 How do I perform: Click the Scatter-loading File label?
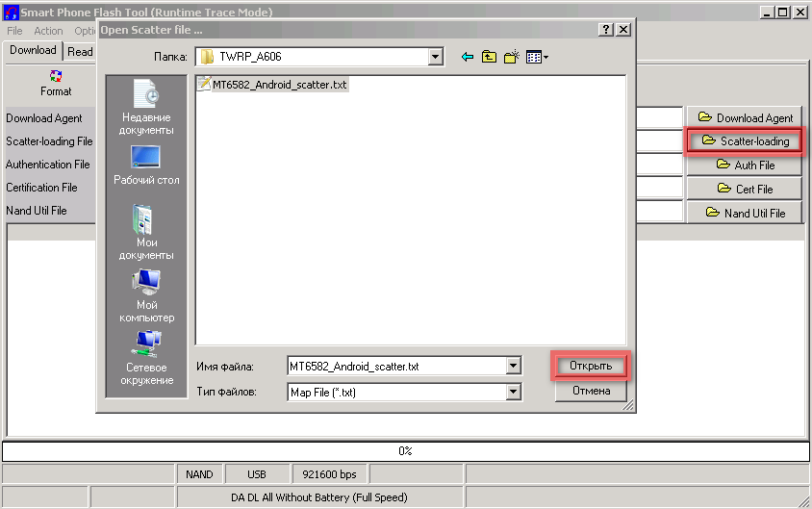[x=49, y=141]
